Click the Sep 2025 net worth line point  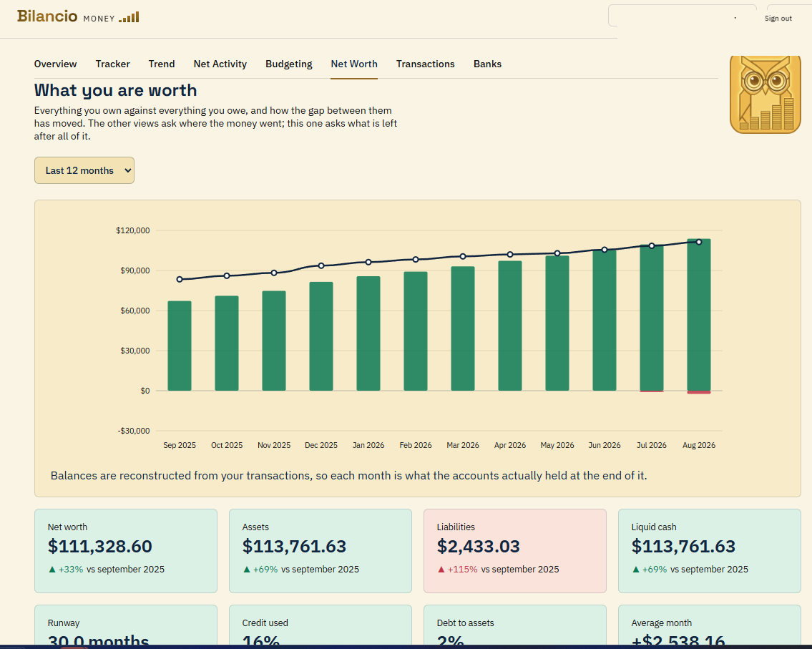click(x=180, y=279)
